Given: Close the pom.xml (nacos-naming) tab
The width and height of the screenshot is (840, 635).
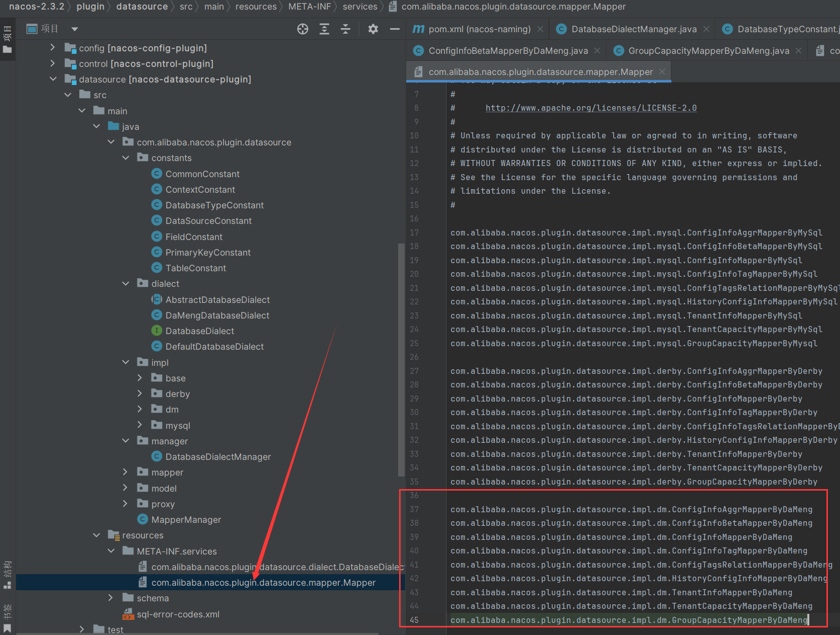Looking at the screenshot, I should [540, 29].
